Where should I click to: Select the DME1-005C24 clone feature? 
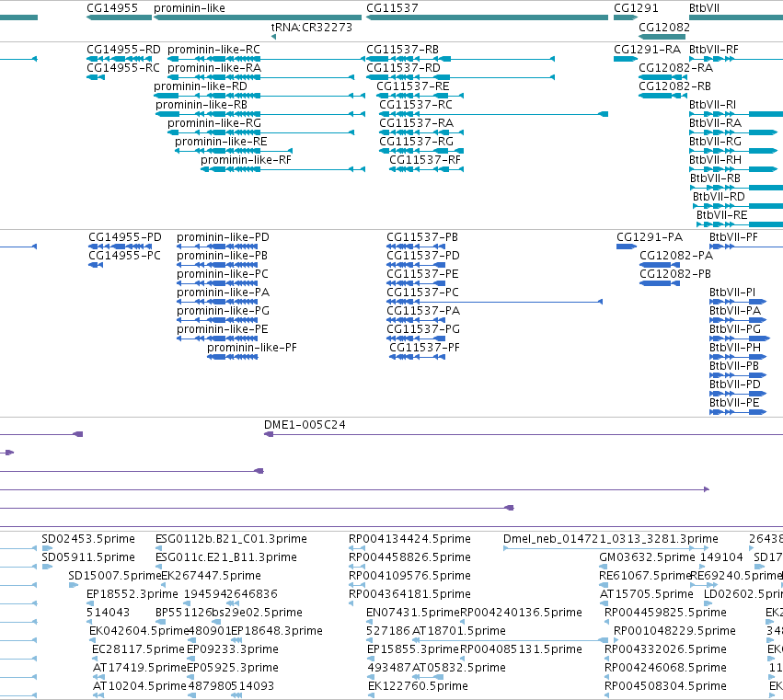tap(305, 425)
